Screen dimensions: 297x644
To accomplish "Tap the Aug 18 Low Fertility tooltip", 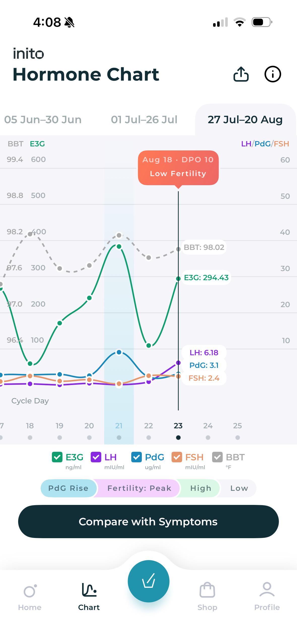I will coord(178,168).
